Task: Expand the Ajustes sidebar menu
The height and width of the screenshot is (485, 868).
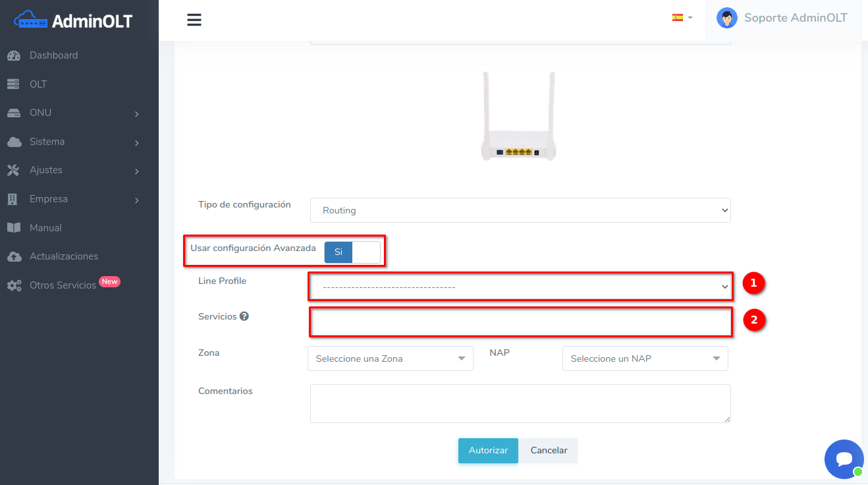Action: tap(72, 170)
